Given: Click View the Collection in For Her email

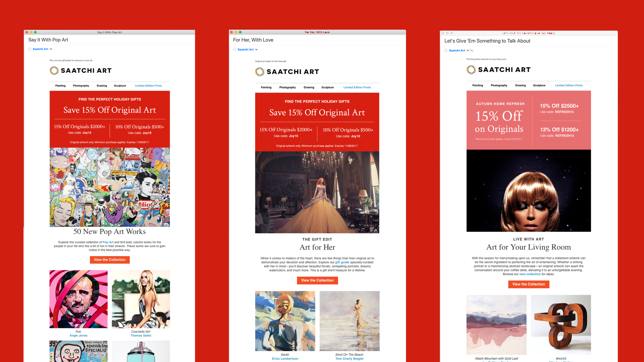Looking at the screenshot, I should pos(317,280).
